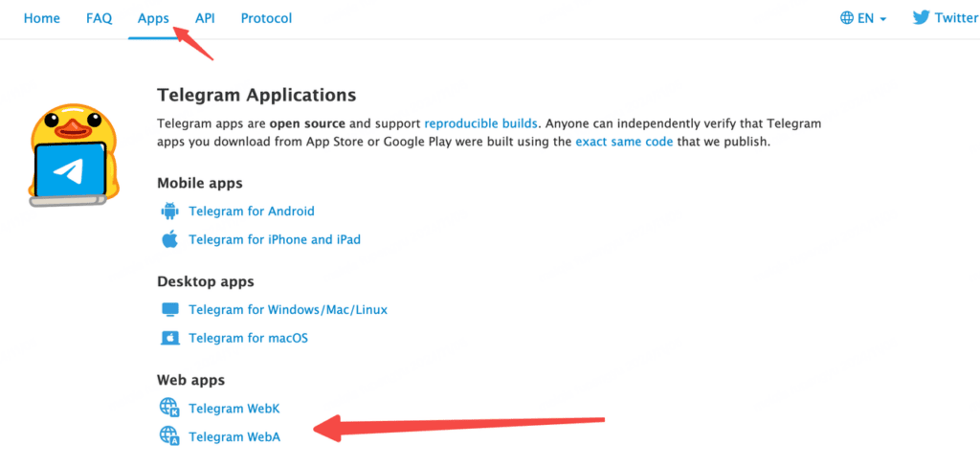Image resolution: width=980 pixels, height=467 pixels.
Task: Click the Android robot icon
Action: coord(169,211)
